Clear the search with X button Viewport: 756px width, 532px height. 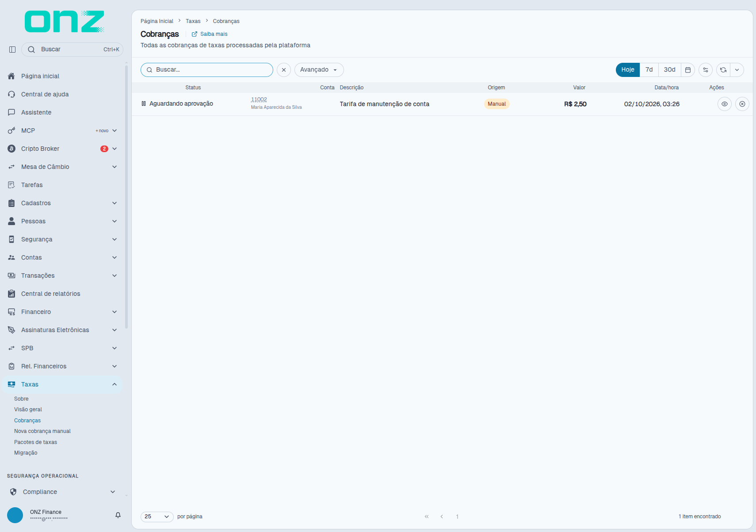284,70
